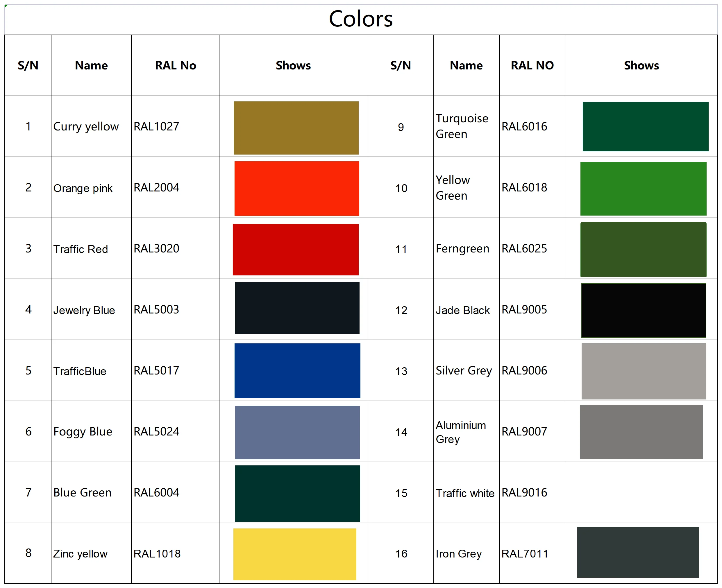Viewport: 722px width, 588px height.
Task: Click the left RAL No column header
Action: [x=175, y=65]
